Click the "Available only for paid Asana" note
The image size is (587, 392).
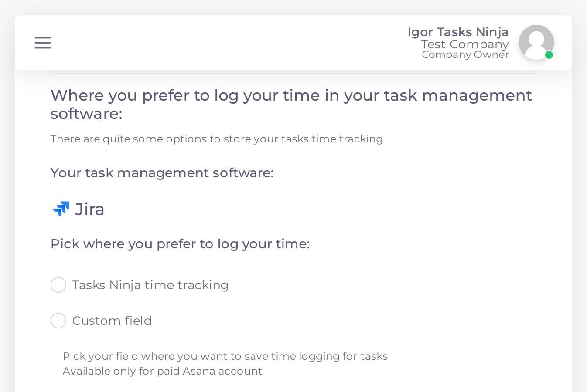pos(162,371)
